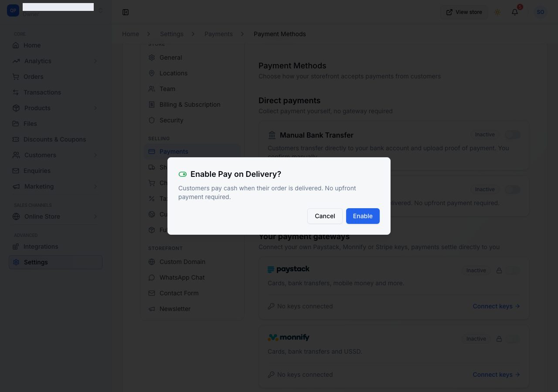Confirm with the Enable button
Viewport: 558px width, 392px height.
pyautogui.click(x=363, y=216)
